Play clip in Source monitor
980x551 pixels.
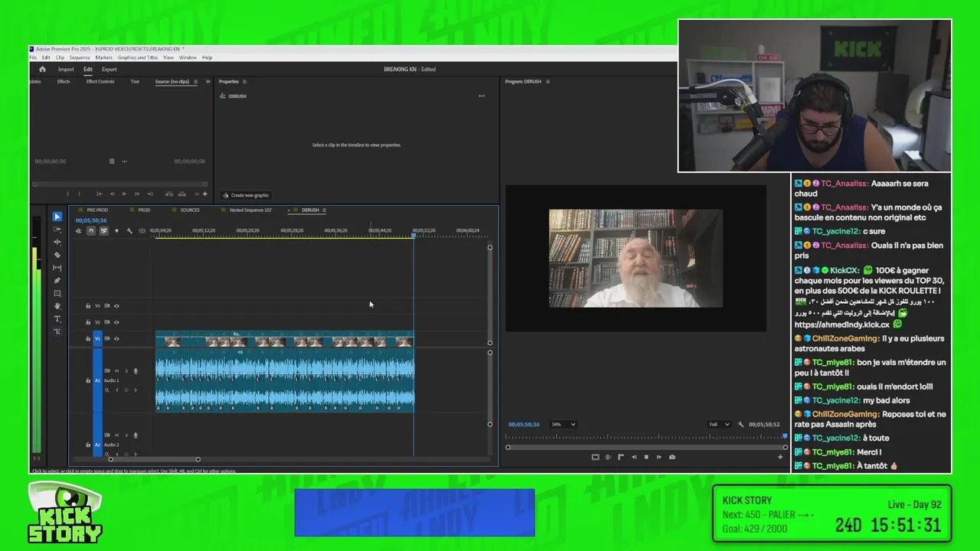(124, 194)
